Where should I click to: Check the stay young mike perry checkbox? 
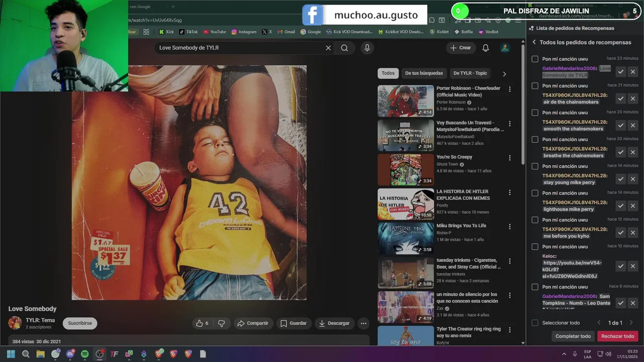pos(535,166)
